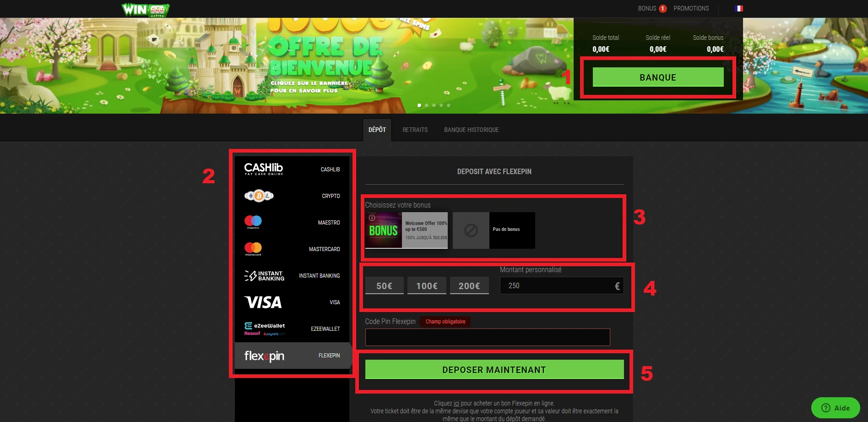Click the MASTERCARD label
The width and height of the screenshot is (868, 422).
click(324, 249)
